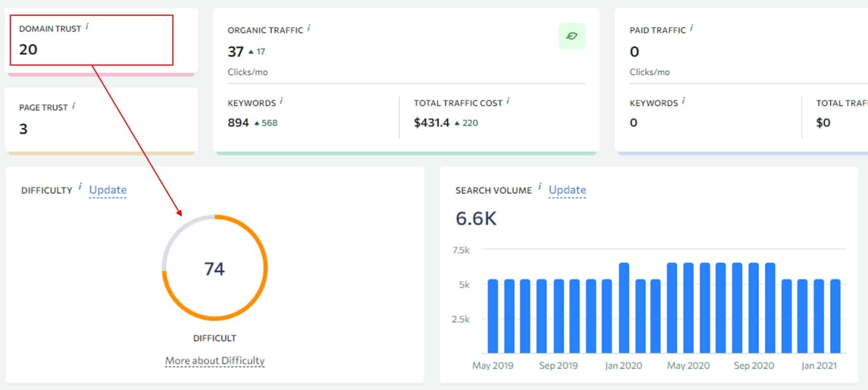Click Update link next to Search Volume

click(568, 190)
